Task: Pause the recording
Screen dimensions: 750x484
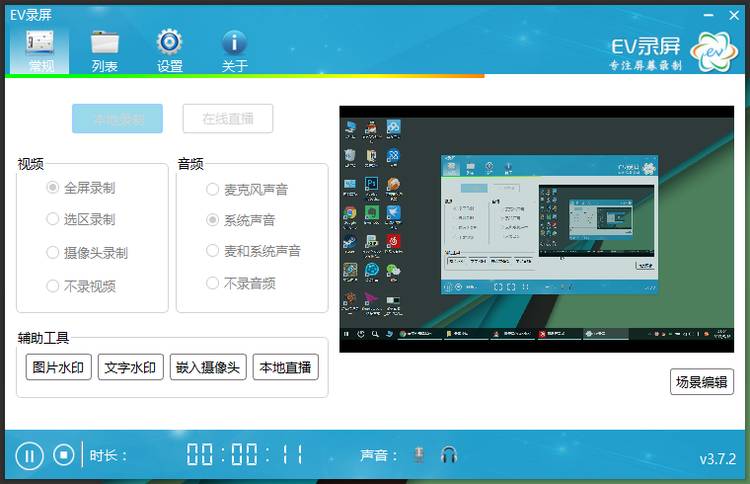Action: point(29,456)
